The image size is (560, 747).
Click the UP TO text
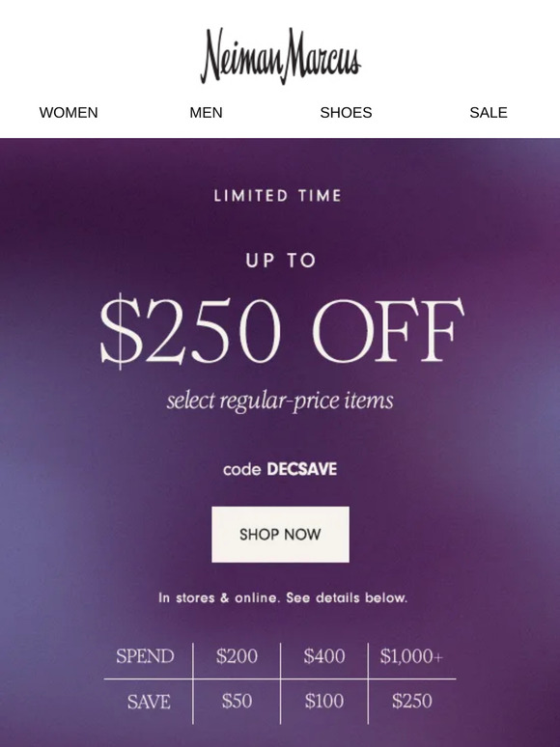[281, 261]
